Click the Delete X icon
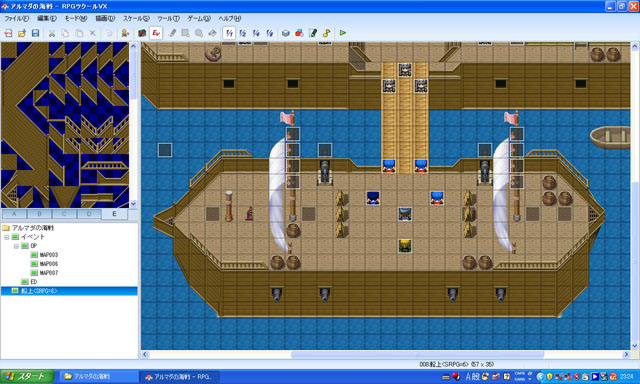 (93, 33)
